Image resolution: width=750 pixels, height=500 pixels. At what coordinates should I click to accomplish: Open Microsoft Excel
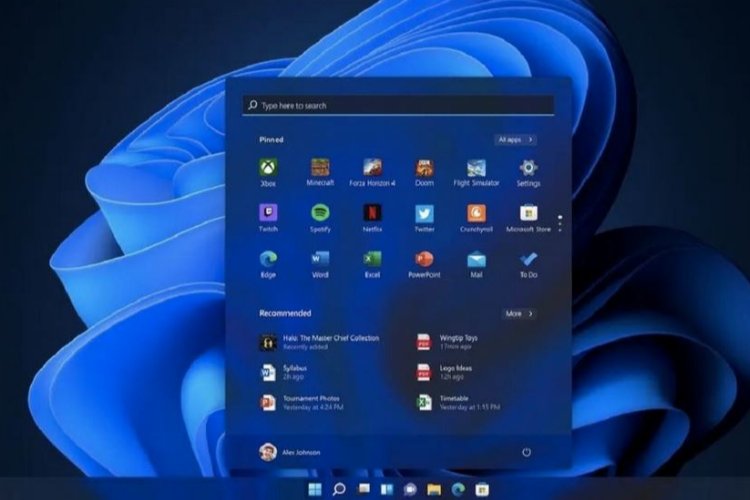tap(372, 264)
